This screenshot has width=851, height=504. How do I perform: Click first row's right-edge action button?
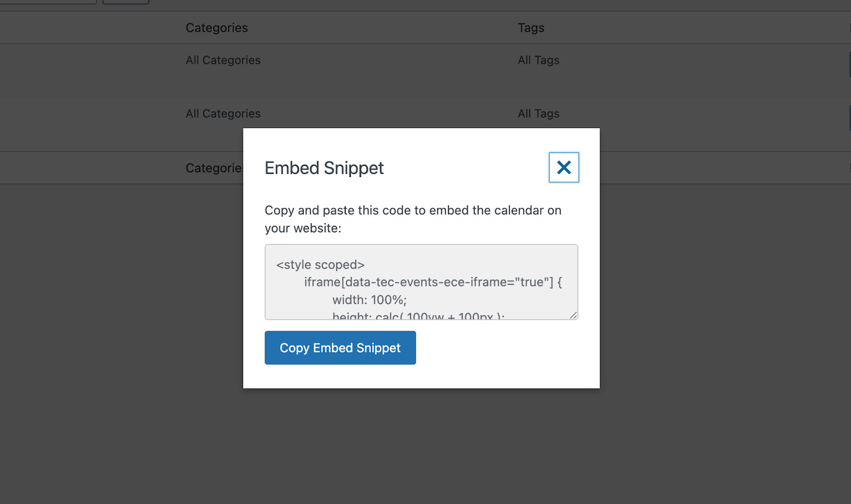coord(849,65)
